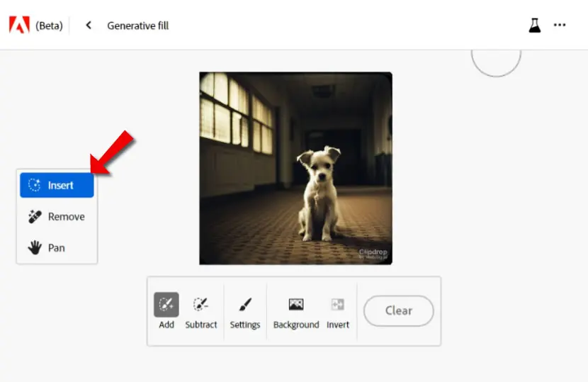
Task: Choose the Add brush icon
Action: [166, 304]
